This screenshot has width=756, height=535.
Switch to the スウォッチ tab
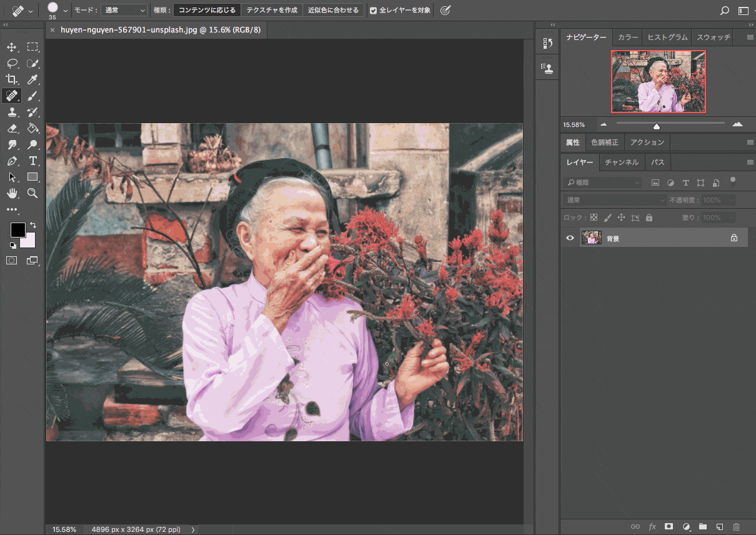(x=714, y=37)
